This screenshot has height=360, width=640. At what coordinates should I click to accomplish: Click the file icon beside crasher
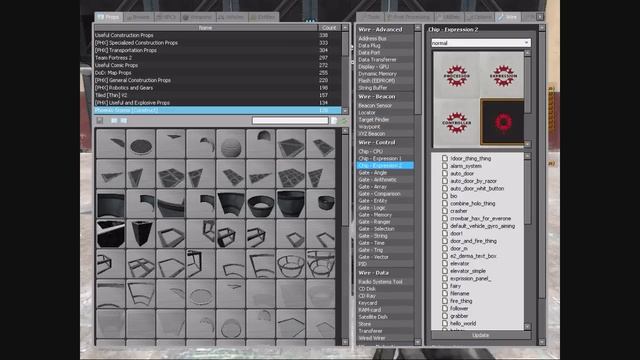click(x=445, y=211)
